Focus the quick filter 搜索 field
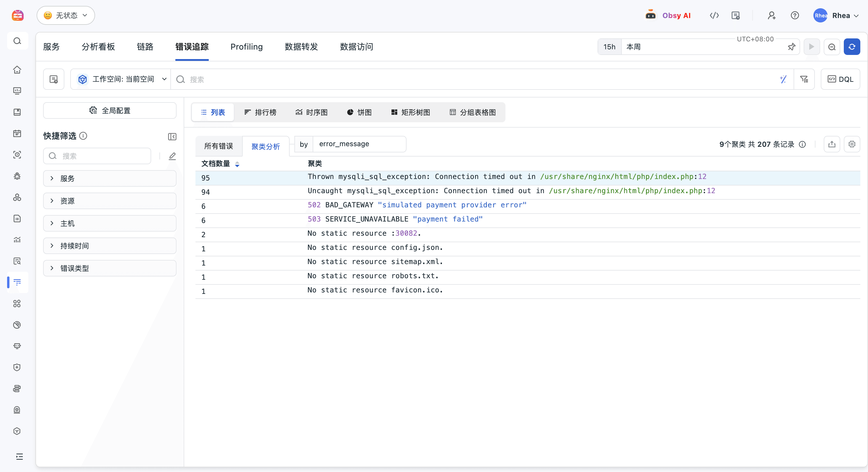The image size is (868, 472). pyautogui.click(x=97, y=156)
